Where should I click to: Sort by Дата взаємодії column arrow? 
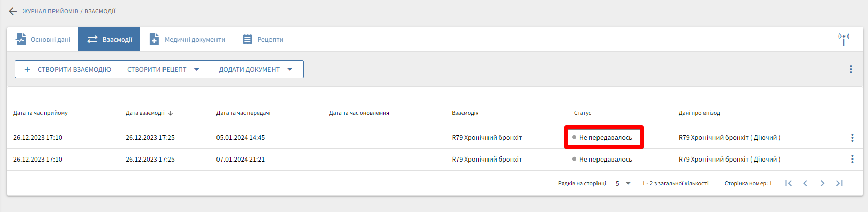pos(171,113)
